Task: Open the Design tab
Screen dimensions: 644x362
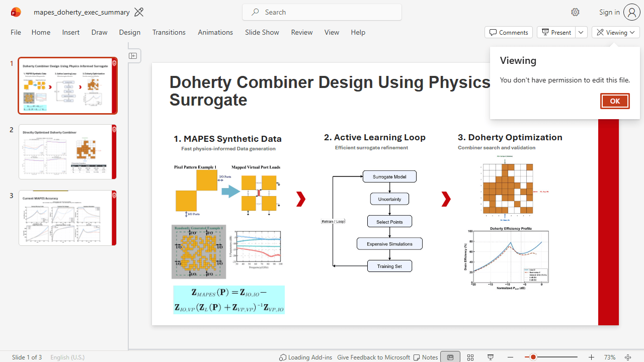Action: [x=130, y=32]
